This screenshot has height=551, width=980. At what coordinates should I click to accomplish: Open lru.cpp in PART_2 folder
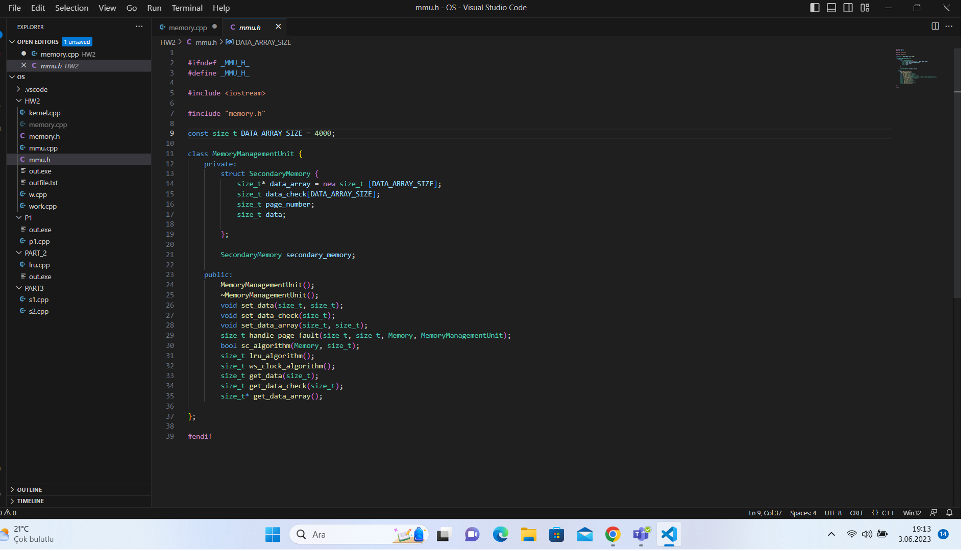39,265
